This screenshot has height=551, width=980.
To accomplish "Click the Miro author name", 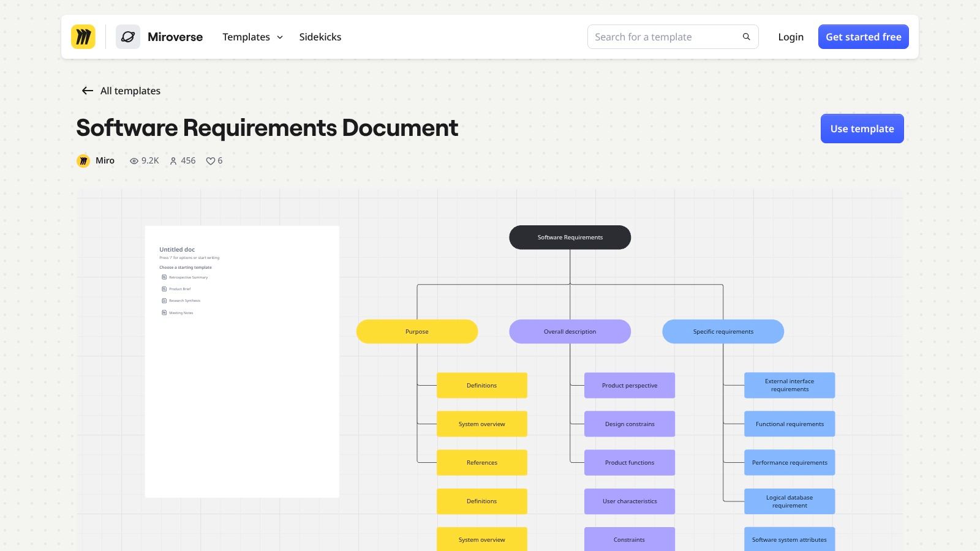I will (105, 160).
